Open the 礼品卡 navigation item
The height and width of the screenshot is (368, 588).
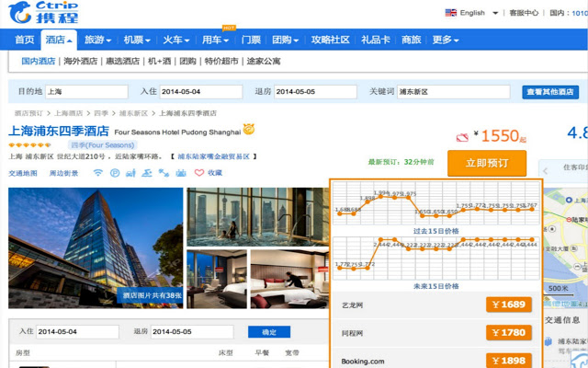(376, 40)
